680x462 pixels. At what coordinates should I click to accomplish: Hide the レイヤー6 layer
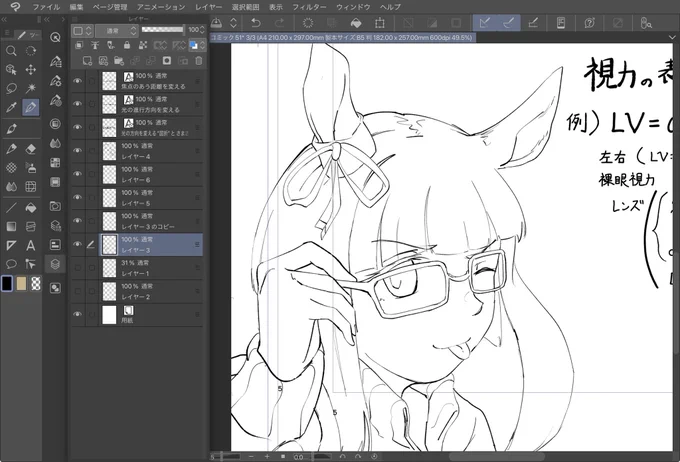pyautogui.click(x=78, y=174)
